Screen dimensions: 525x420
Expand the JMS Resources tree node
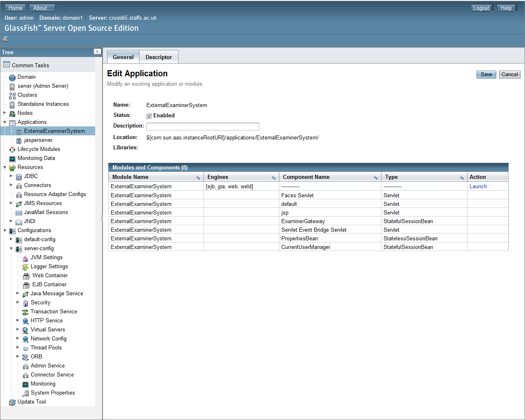11,203
